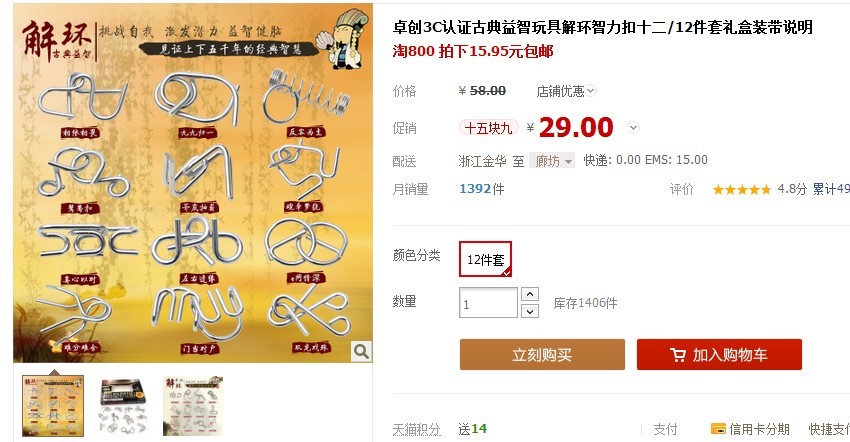Decrease quantity with the down arrow
Image resolution: width=850 pixels, height=442 pixels.
pos(530,311)
